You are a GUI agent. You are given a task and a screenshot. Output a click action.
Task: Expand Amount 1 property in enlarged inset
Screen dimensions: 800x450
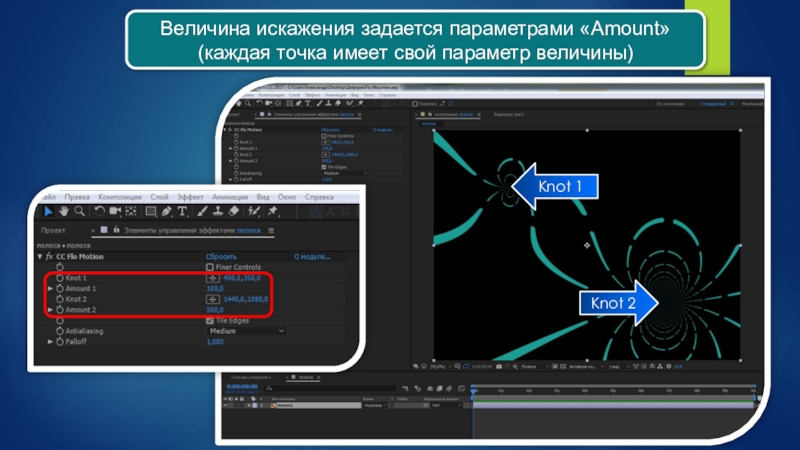click(50, 289)
